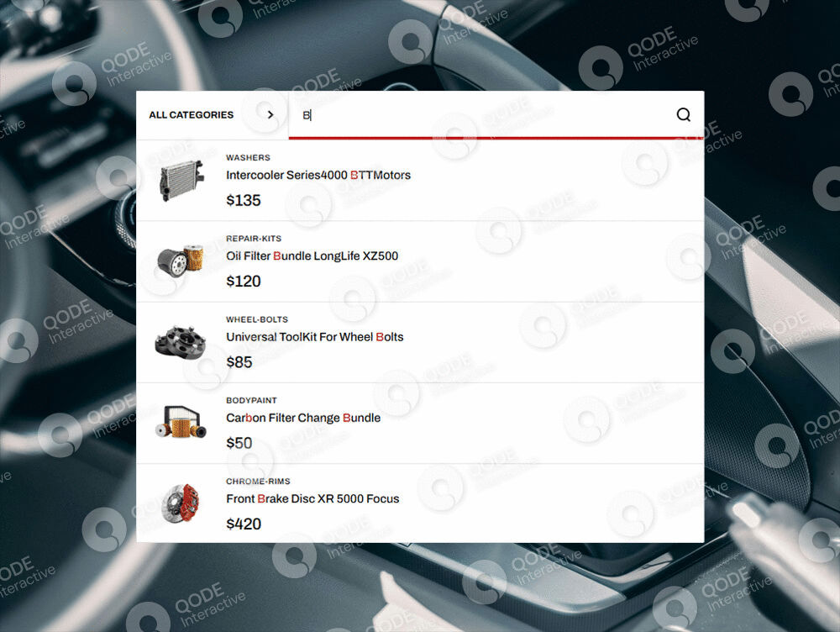Open the oil filter product thumbnail
Screen dimensions: 840x632
click(x=179, y=261)
